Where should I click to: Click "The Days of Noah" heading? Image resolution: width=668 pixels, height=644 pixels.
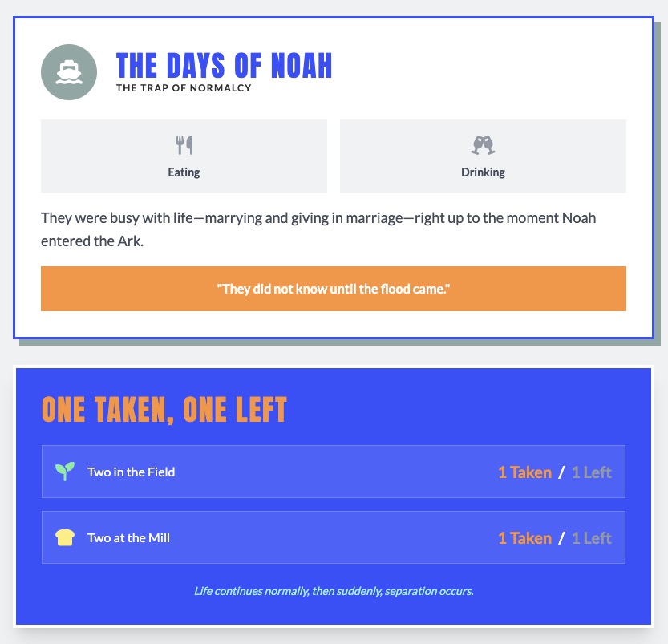[x=224, y=66]
